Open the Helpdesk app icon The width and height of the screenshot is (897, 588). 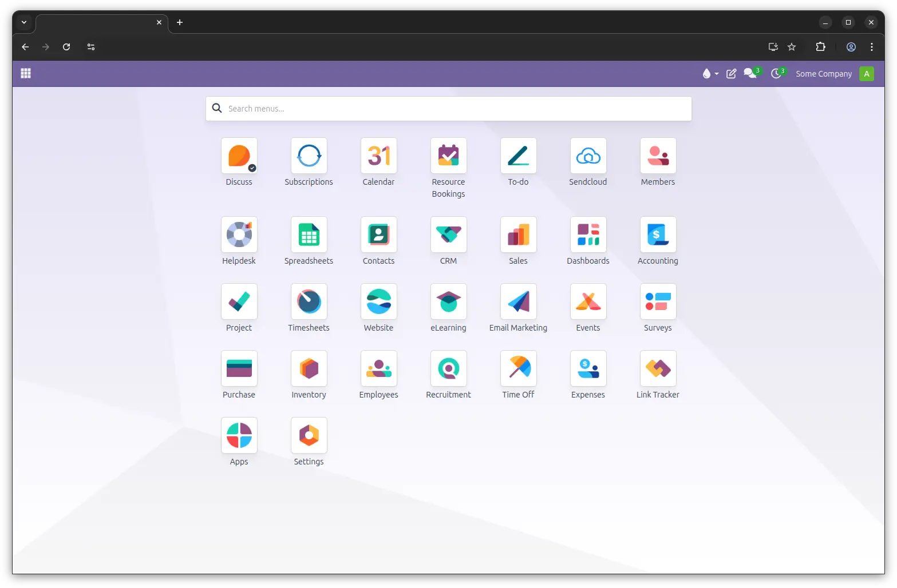point(239,235)
